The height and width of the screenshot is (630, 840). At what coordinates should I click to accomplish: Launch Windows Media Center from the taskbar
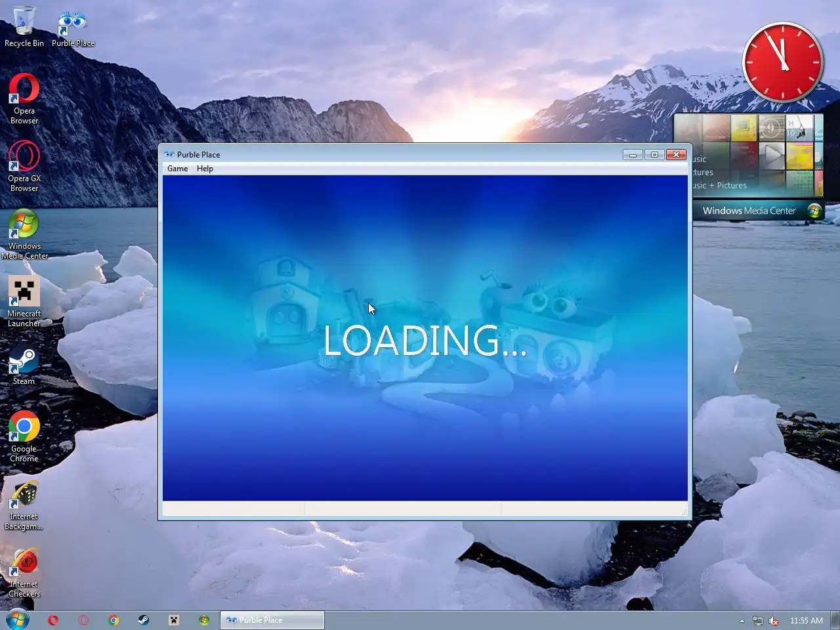coord(204,620)
